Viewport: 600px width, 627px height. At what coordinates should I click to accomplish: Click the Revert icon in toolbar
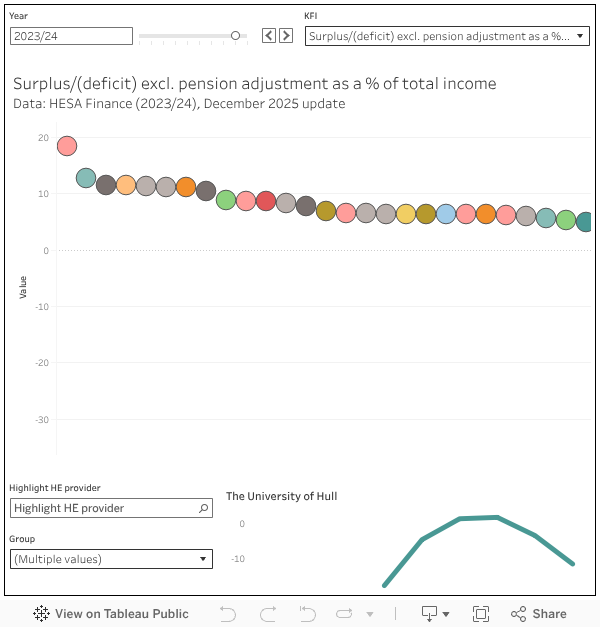click(308, 614)
